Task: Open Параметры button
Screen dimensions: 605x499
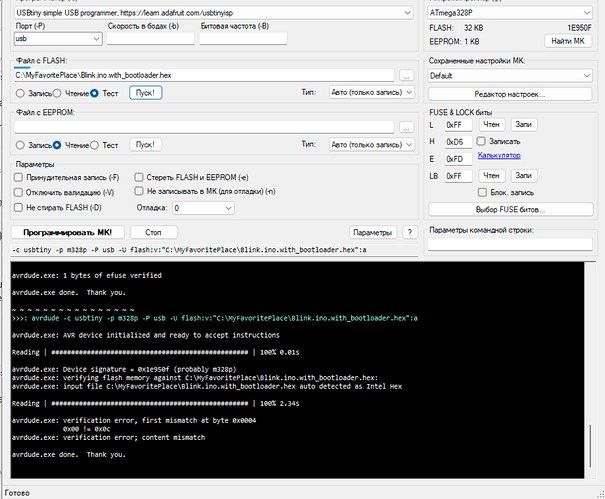Action: [373, 232]
